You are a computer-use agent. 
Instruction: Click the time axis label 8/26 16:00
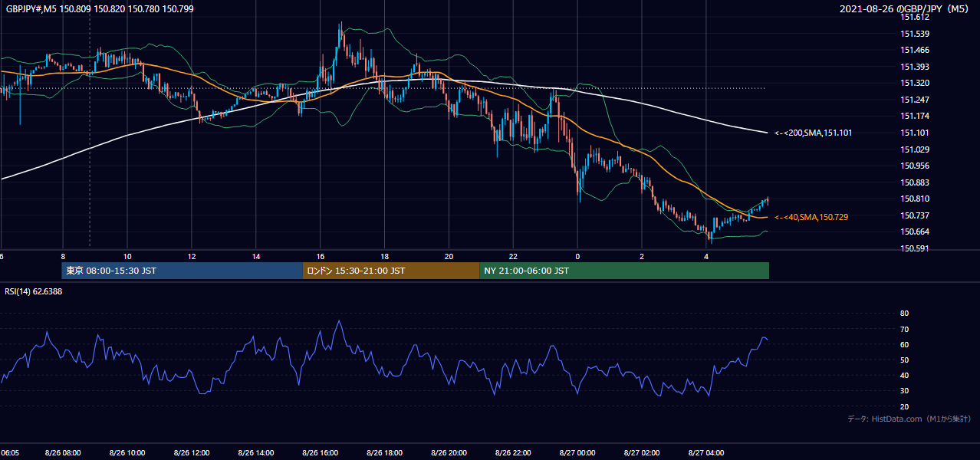(320, 453)
